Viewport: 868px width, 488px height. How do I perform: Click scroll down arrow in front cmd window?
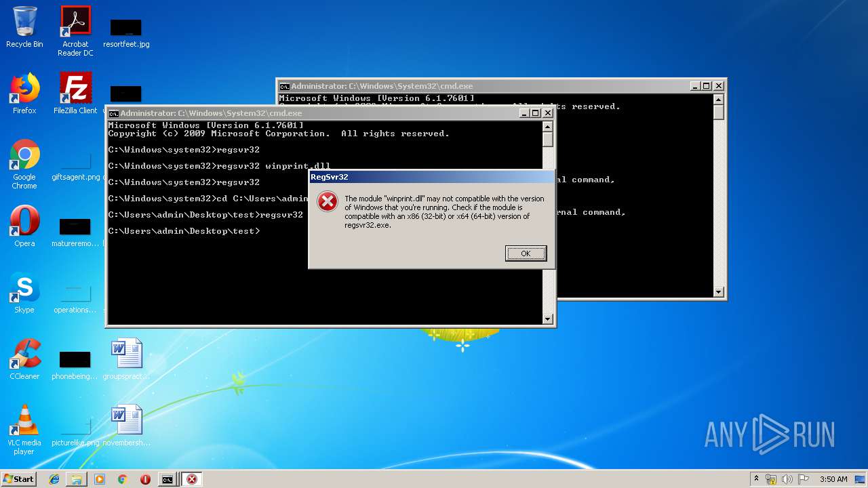click(548, 319)
